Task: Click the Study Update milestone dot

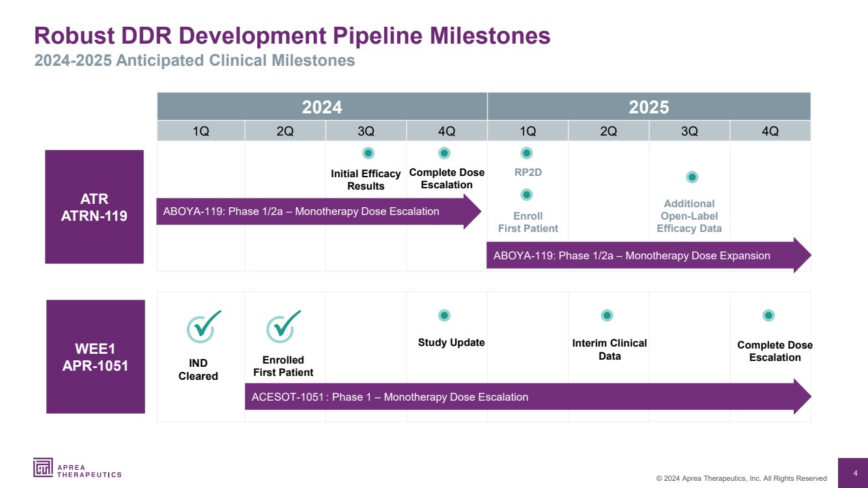Action: pos(444,315)
